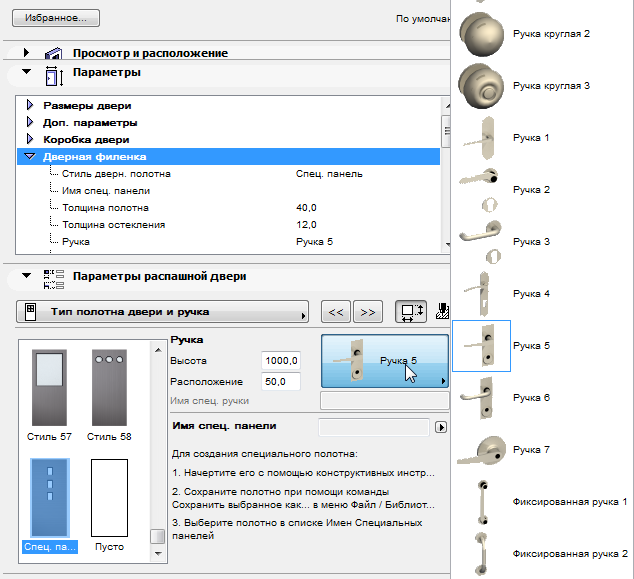Screen dimensions: 634x579
Task: Click the parameter tree scroll down arrow
Action: coord(447,245)
